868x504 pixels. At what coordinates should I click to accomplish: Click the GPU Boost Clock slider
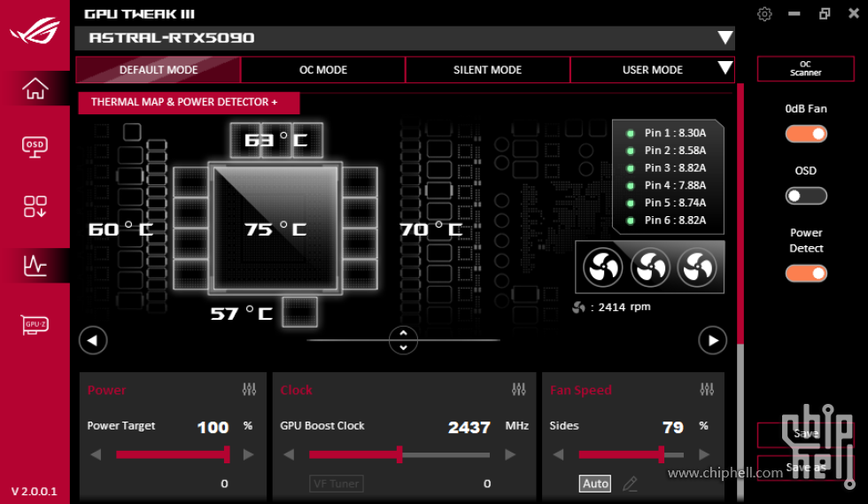click(x=399, y=454)
